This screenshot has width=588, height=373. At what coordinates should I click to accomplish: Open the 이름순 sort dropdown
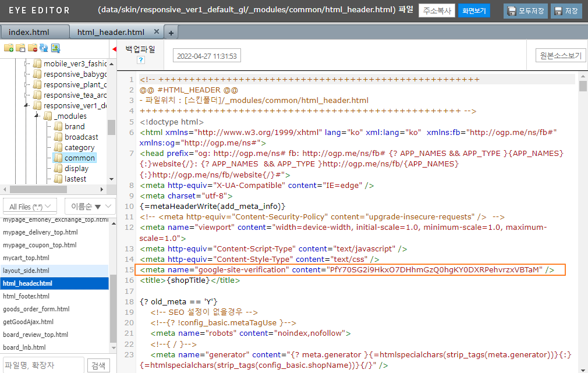[90, 206]
